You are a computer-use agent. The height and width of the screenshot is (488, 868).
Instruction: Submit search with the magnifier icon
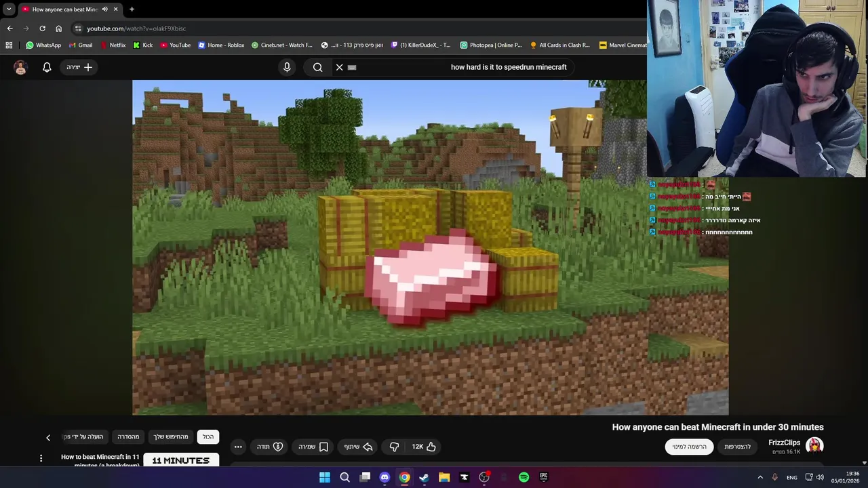317,67
